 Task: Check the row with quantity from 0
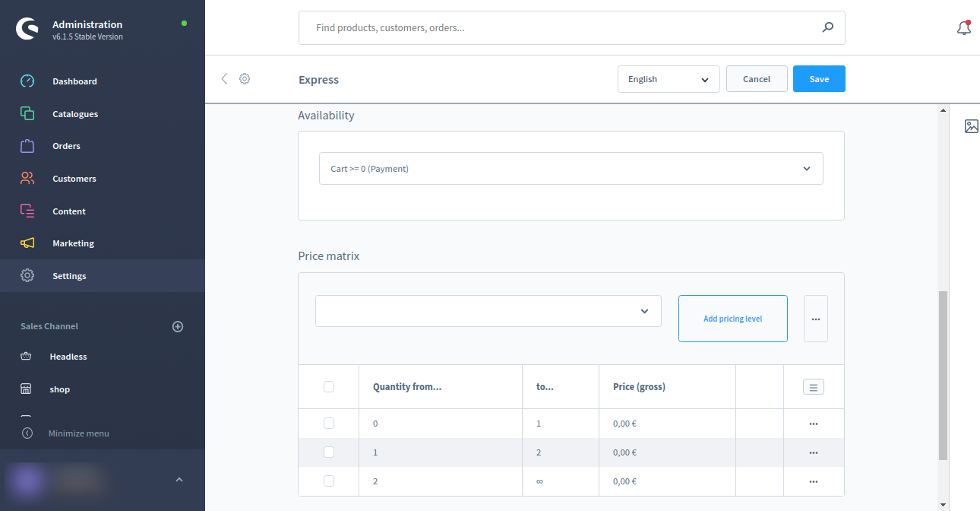click(x=329, y=423)
